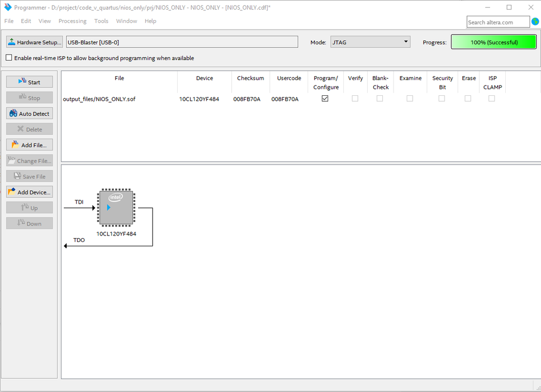This screenshot has width=541, height=392.
Task: Click the Blank-Check column header
Action: click(381, 82)
